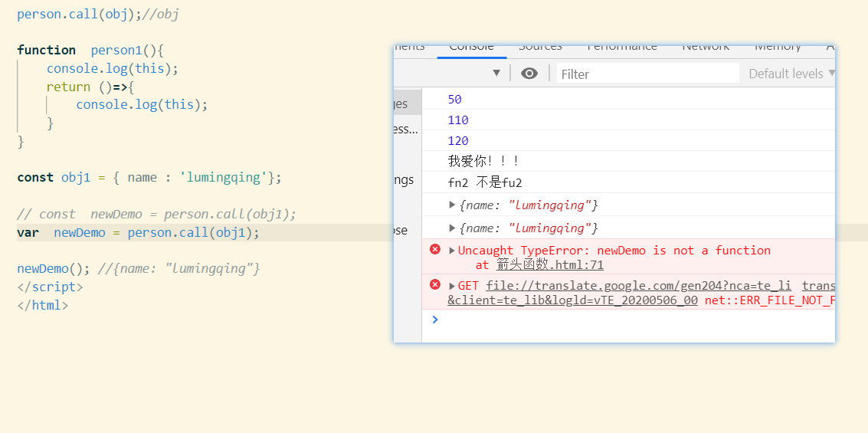
Task: Select the console message 我爱你！！！
Action: pos(484,162)
